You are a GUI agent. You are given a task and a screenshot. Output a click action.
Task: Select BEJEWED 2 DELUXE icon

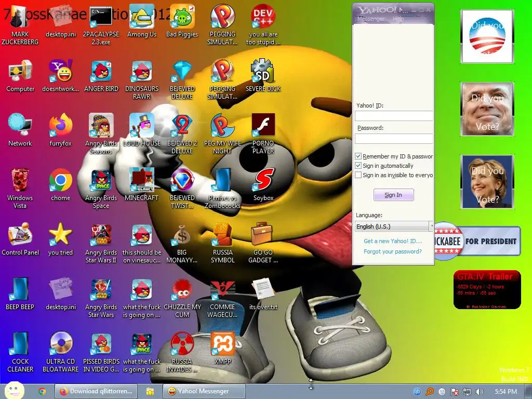pyautogui.click(x=182, y=135)
